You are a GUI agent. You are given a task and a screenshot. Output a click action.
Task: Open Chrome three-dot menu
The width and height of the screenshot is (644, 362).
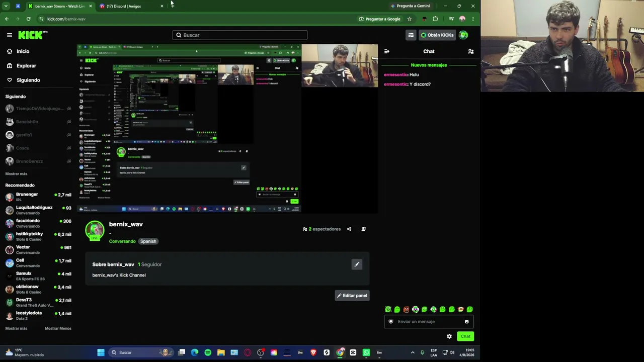pyautogui.click(x=473, y=19)
